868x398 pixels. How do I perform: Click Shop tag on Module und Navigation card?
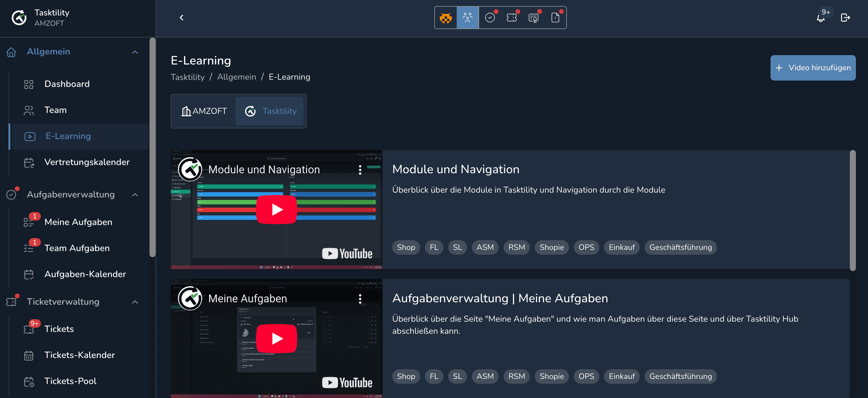pos(406,247)
